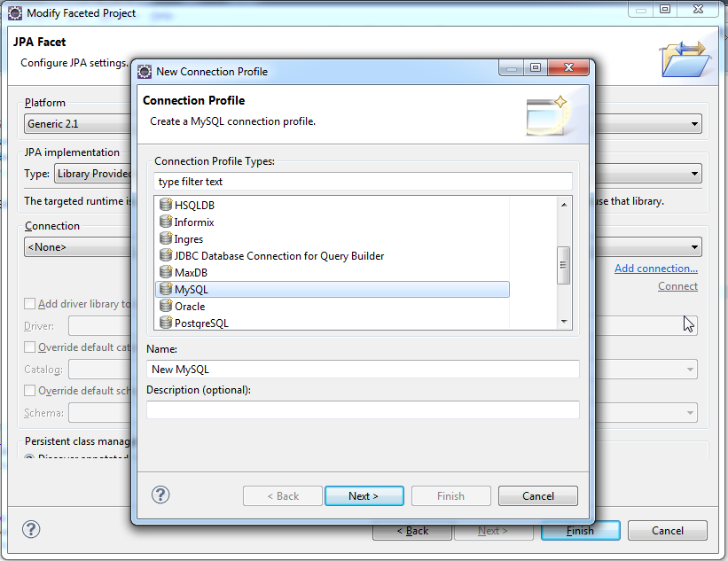
Task: Click the HSQLDB database icon
Action: coord(165,206)
